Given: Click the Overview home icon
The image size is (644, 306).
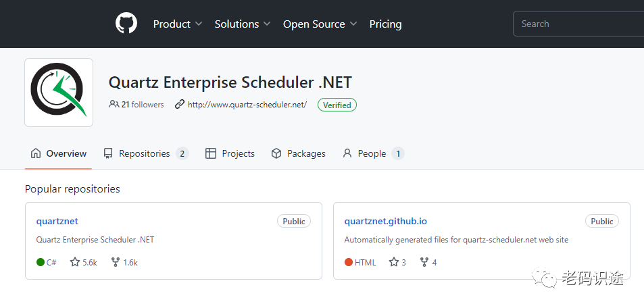Looking at the screenshot, I should point(36,153).
